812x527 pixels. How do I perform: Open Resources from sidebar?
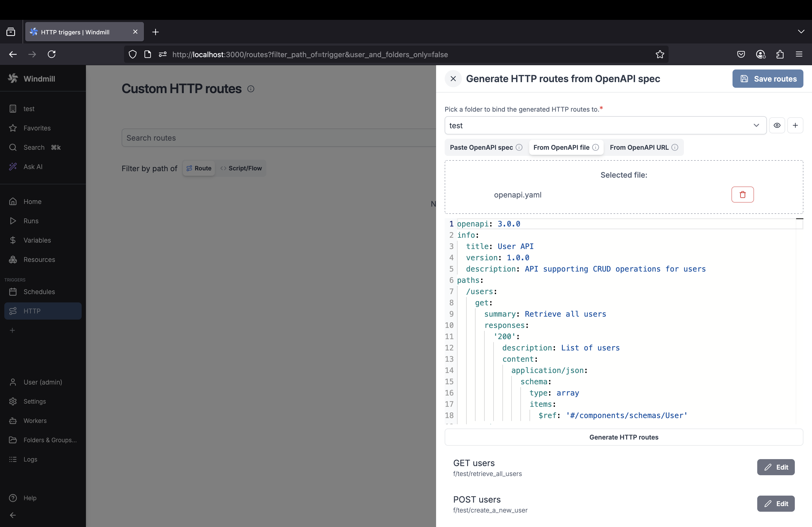(x=39, y=259)
